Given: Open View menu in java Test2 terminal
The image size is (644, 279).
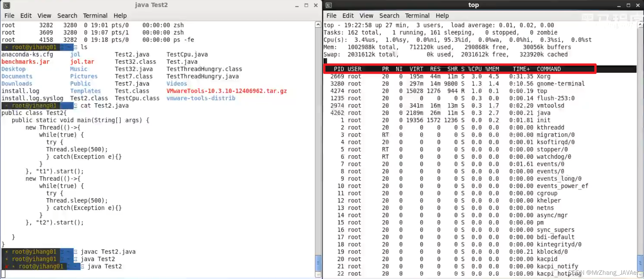Looking at the screenshot, I should pos(44,15).
